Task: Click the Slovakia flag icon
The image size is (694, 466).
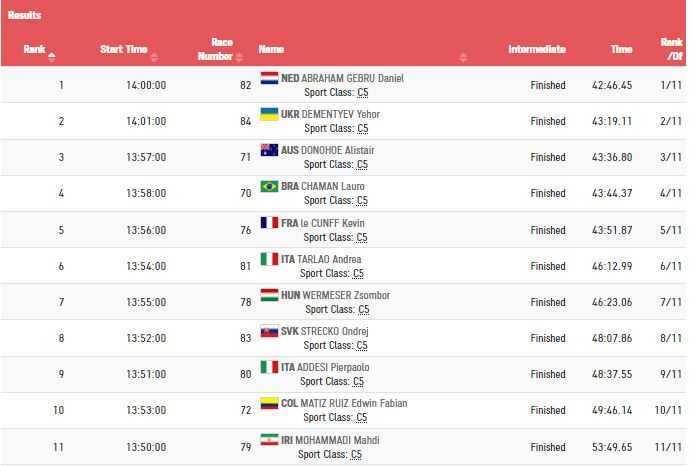Action: pos(269,331)
